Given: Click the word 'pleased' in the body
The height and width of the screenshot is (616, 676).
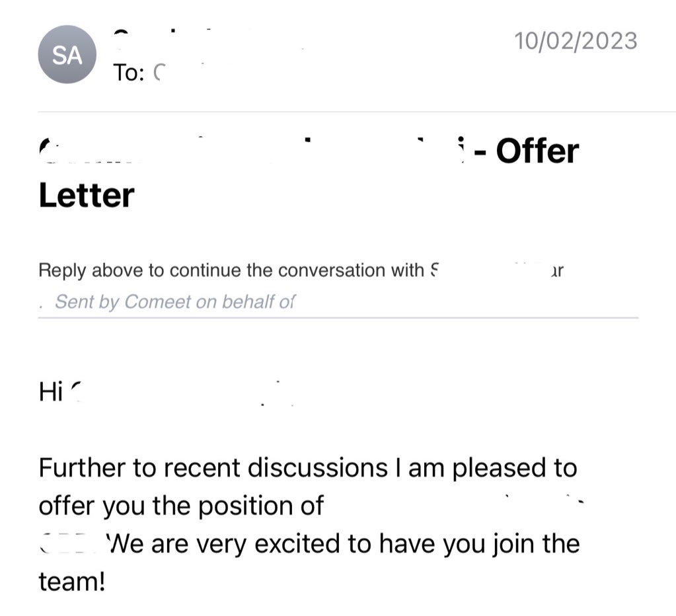Looking at the screenshot, I should click(490, 468).
